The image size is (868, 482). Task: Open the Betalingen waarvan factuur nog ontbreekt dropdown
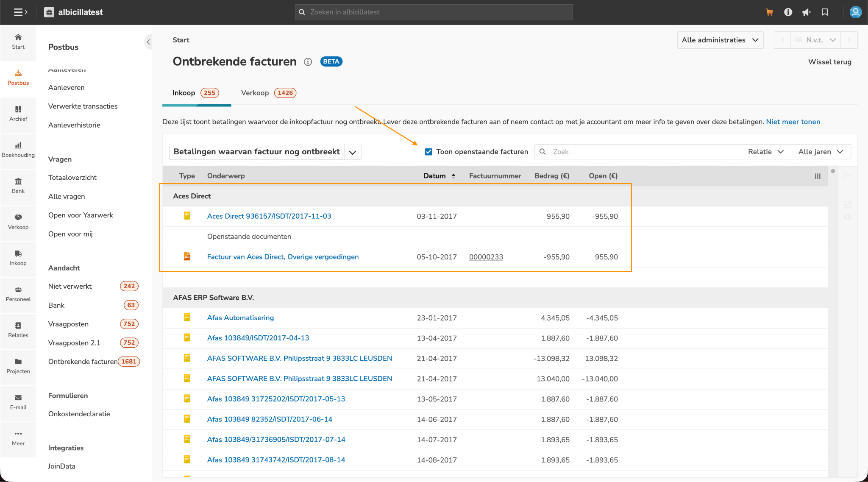coord(352,152)
